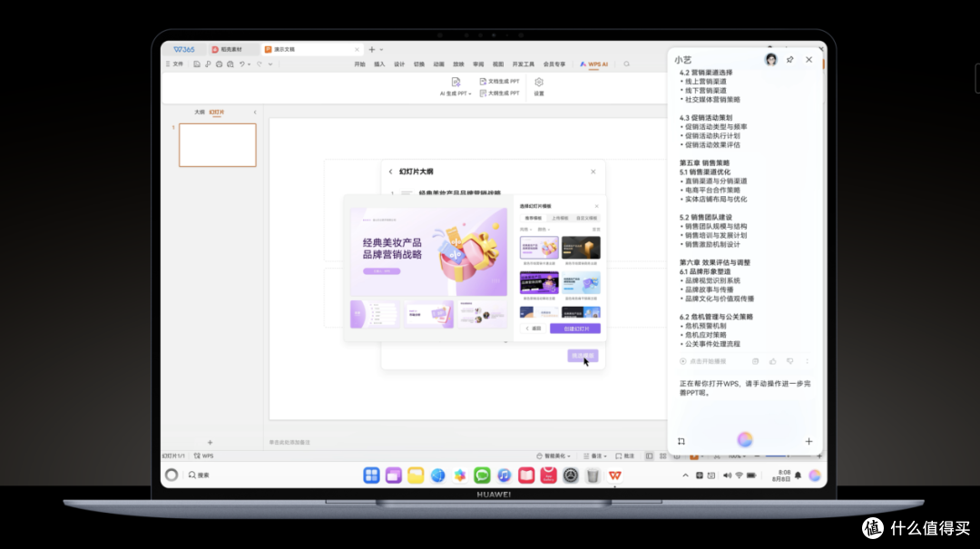Open the 小艺 user avatar
Viewport: 980px width, 549px height.
[771, 59]
